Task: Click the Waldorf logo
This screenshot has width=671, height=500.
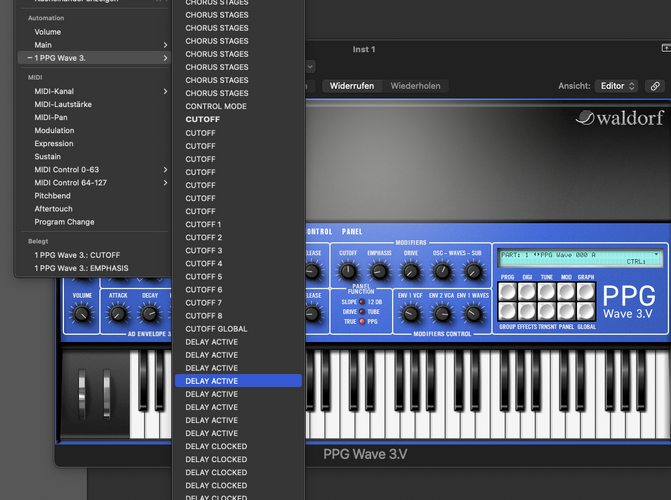Action: [x=620, y=119]
